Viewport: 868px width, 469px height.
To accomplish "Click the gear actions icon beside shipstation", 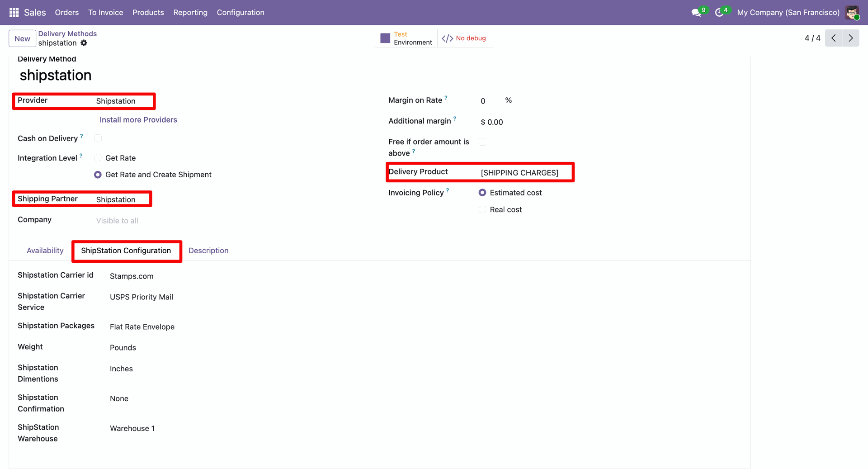I will tap(84, 43).
